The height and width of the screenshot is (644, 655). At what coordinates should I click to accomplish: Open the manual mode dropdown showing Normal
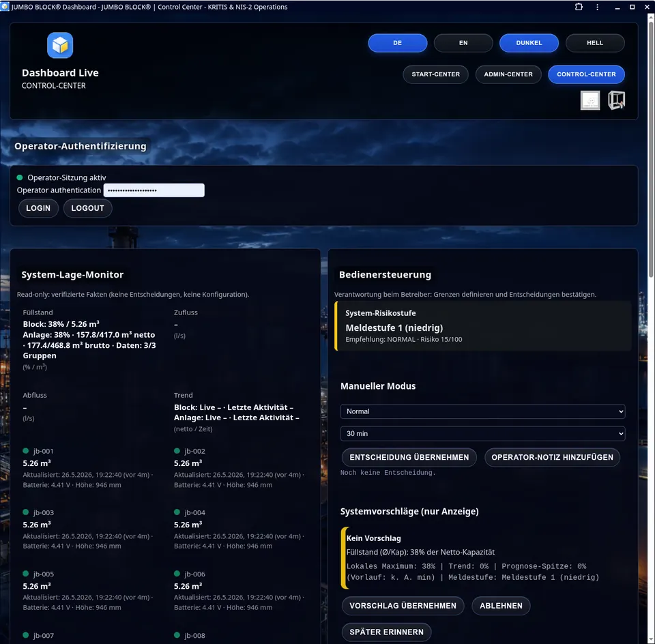482,411
